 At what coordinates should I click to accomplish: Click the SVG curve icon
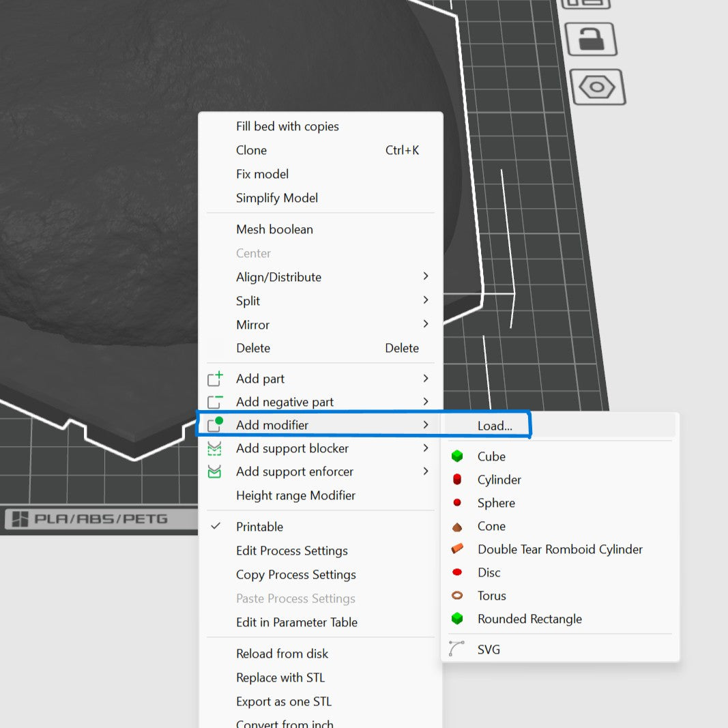456,649
